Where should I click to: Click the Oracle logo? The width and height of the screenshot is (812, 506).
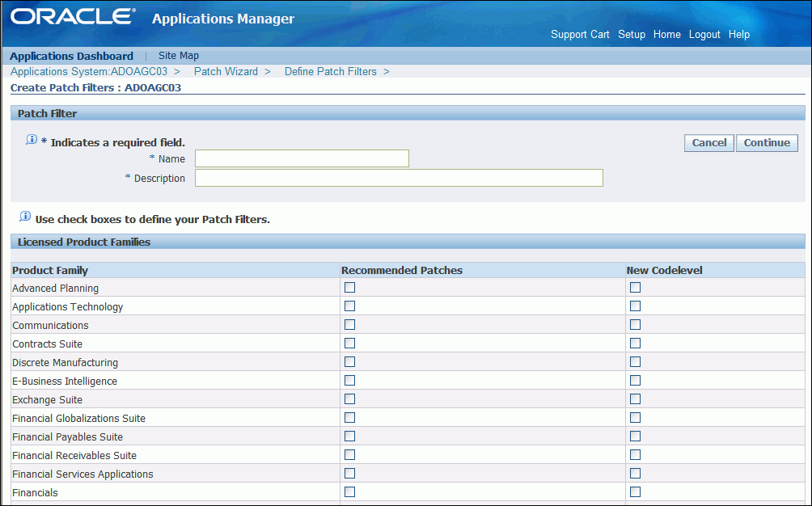(73, 16)
